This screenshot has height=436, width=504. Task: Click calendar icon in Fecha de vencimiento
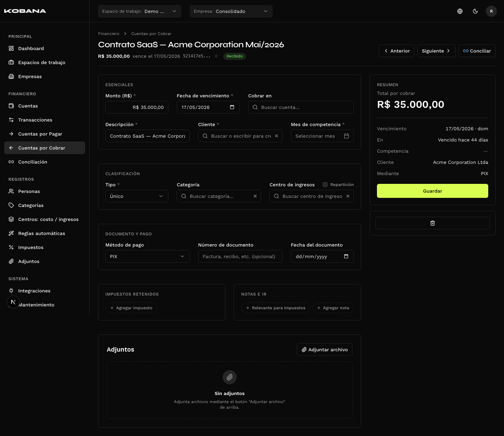[232, 107]
